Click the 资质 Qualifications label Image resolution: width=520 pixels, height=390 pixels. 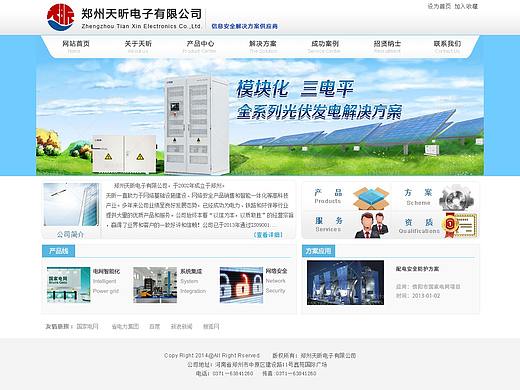[419, 226]
